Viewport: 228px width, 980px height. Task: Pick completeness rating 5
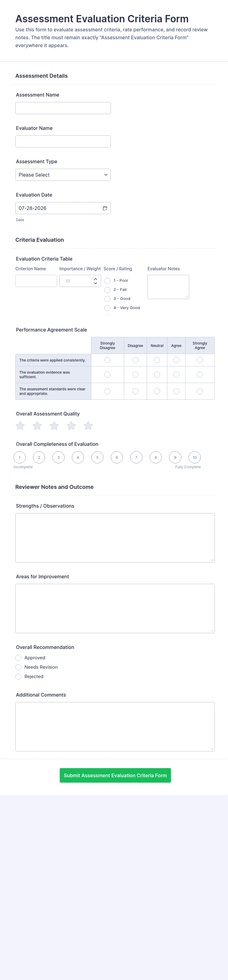coord(97,457)
